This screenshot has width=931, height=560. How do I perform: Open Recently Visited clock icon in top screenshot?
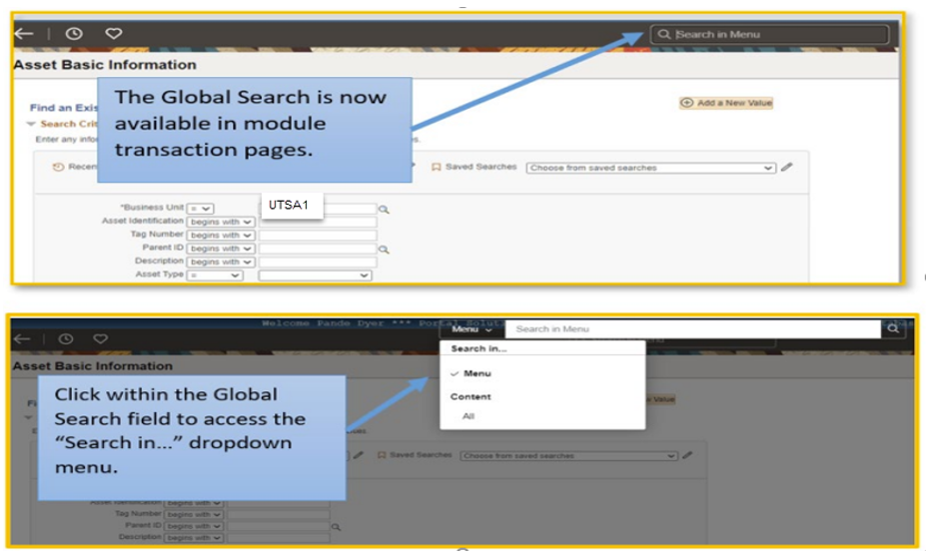tap(74, 34)
